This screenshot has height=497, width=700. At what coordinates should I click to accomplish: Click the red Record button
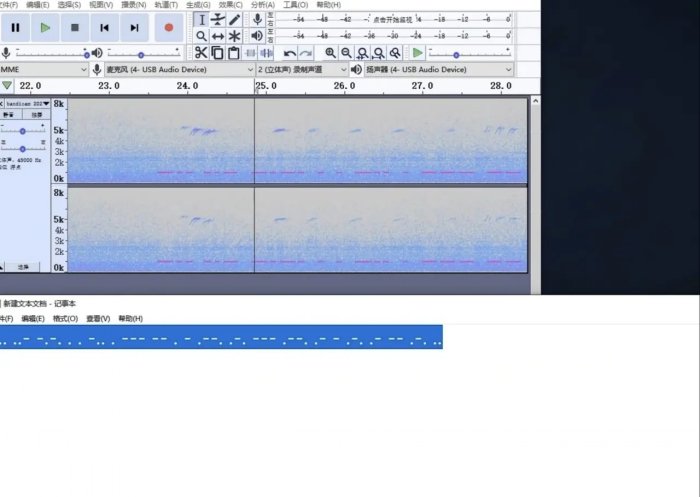coord(168,28)
